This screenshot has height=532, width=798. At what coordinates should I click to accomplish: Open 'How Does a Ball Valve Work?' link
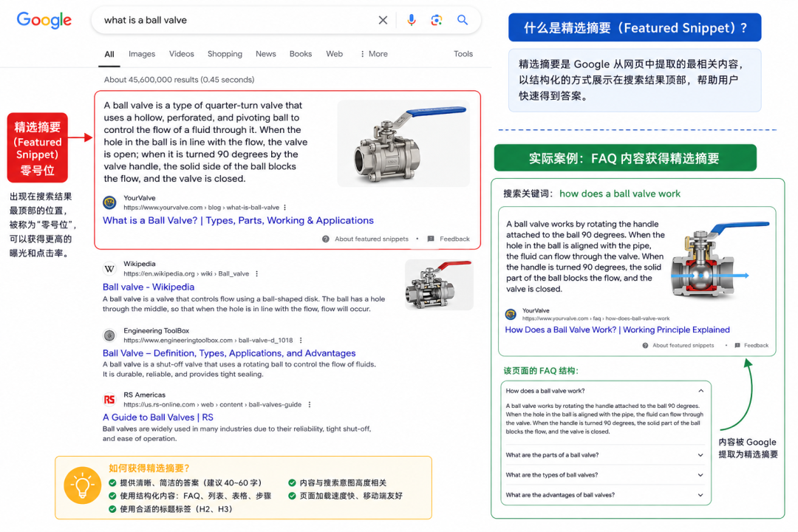(x=617, y=330)
